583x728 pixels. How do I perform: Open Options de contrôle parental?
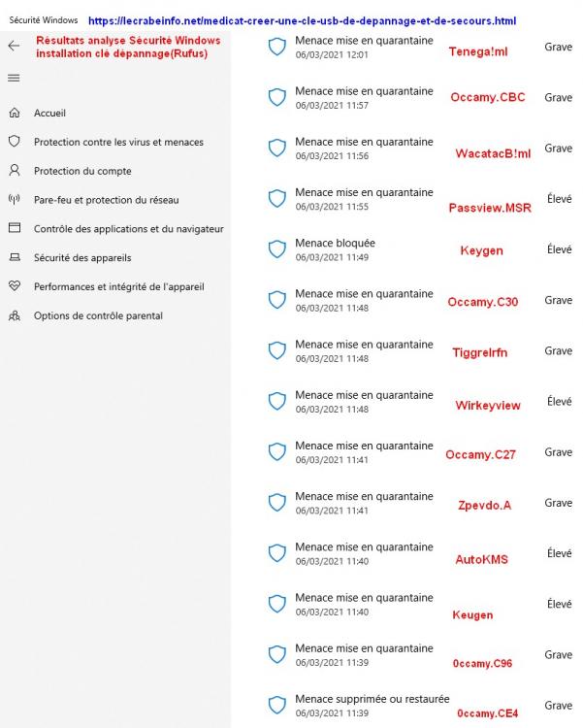98,316
